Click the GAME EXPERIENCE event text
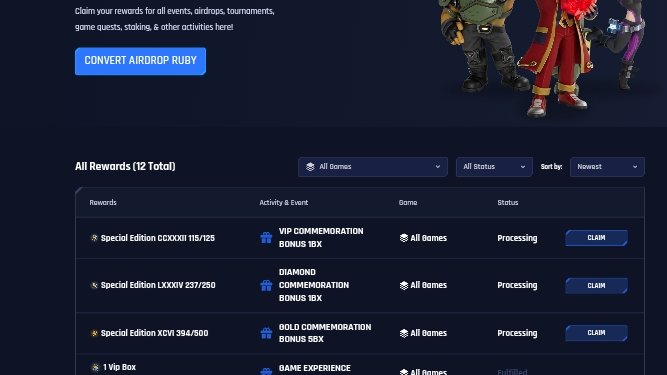Image resolution: width=667 pixels, height=375 pixels. [315, 369]
